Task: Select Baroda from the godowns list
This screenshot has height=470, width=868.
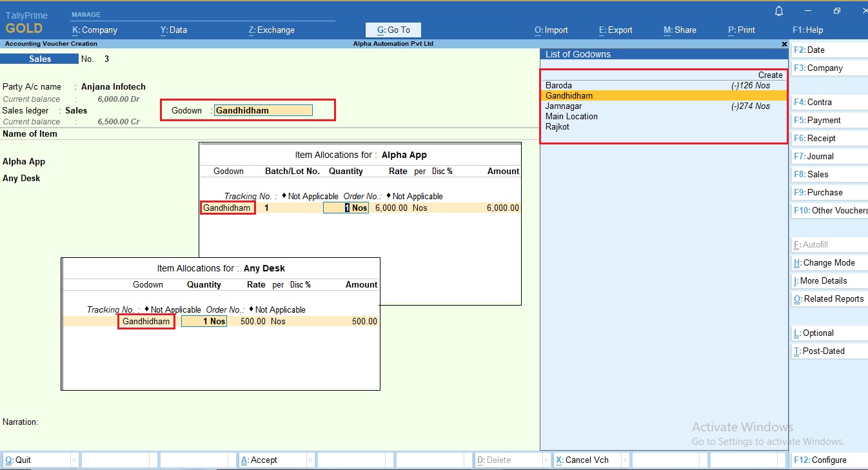Action: coord(558,85)
